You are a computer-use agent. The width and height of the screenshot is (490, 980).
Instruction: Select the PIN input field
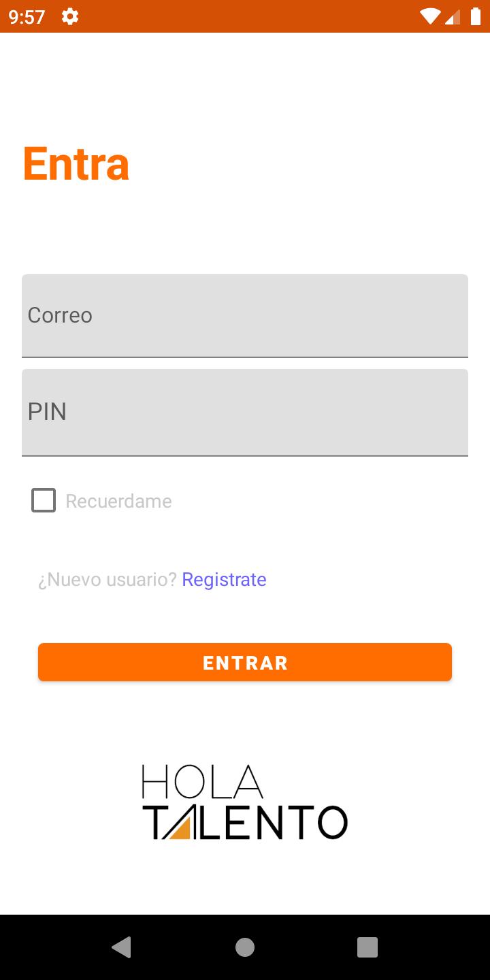(245, 412)
